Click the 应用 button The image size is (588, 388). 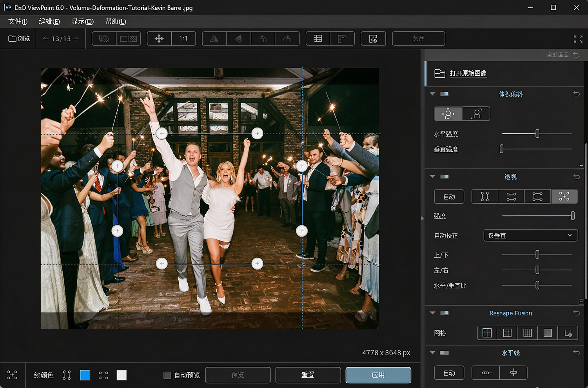(378, 375)
